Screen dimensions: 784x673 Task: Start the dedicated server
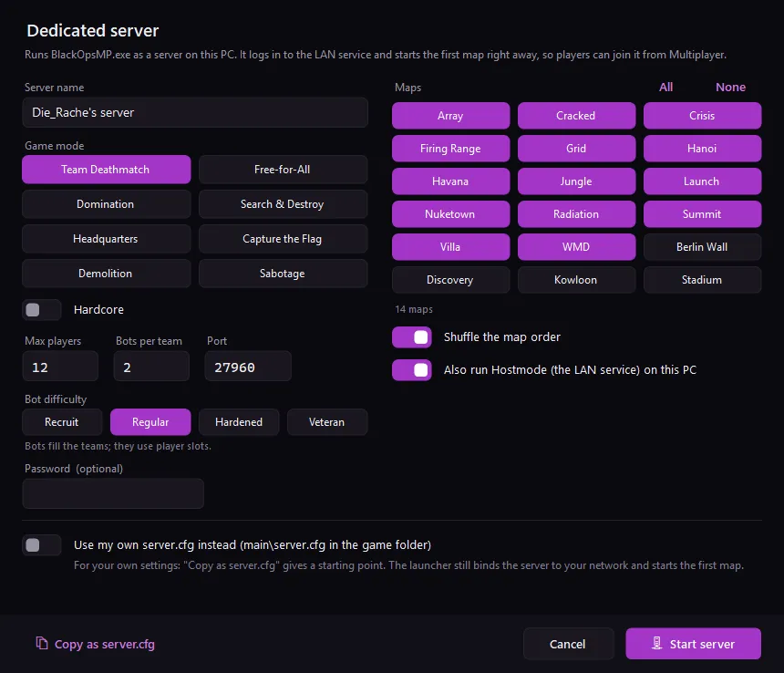[693, 644]
